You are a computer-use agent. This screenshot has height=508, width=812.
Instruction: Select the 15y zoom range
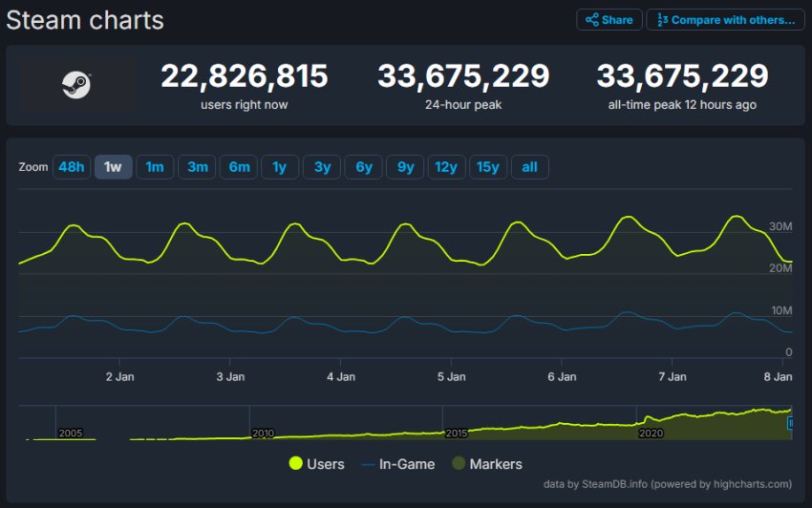tap(488, 167)
